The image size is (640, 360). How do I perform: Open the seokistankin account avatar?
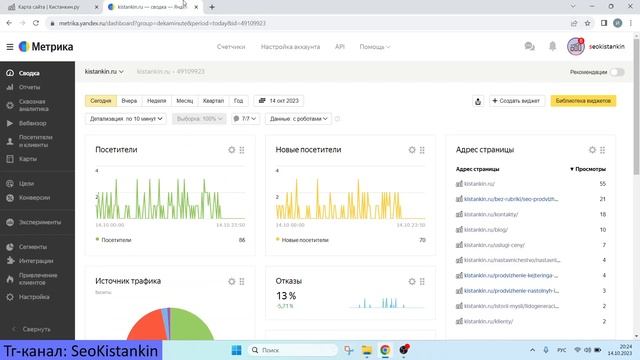[x=575, y=47]
